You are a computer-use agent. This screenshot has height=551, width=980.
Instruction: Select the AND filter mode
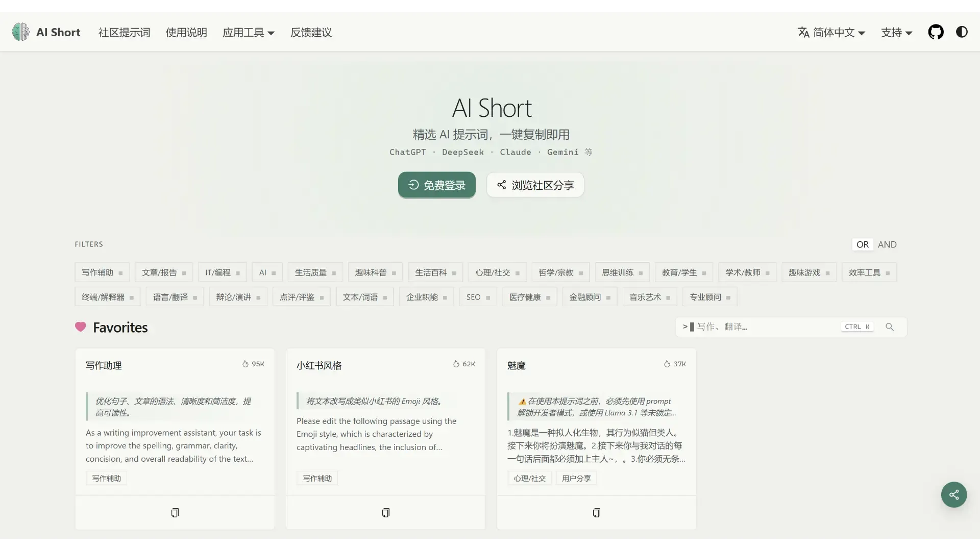click(887, 244)
